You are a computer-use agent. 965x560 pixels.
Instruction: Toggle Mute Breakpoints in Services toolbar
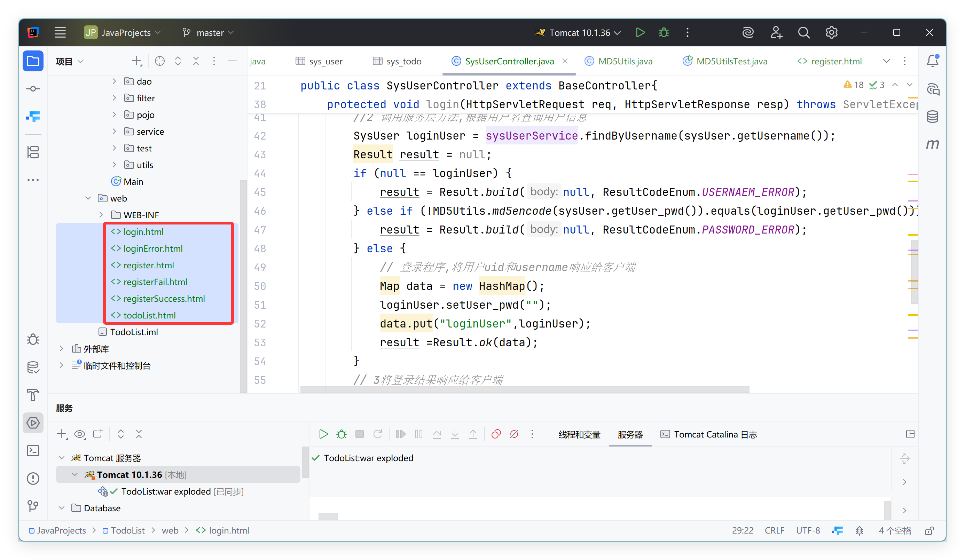point(514,434)
